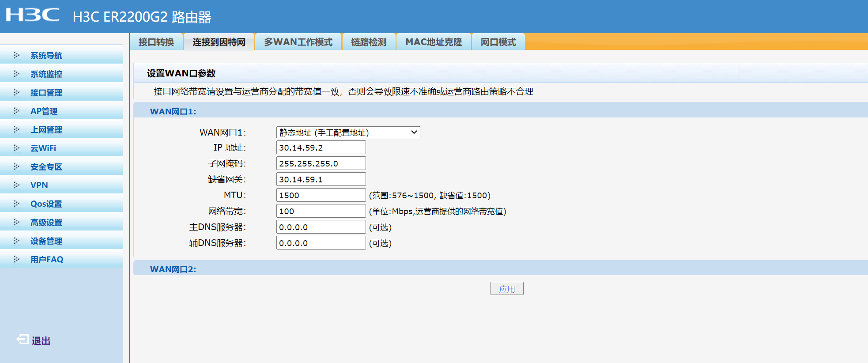The image size is (868, 363).
Task: Click the arrow icon beside 高级设置
Action: 17,222
